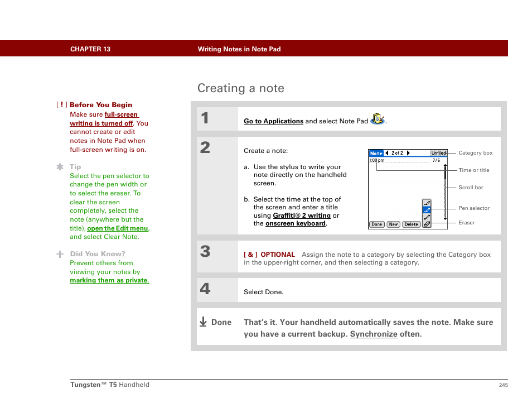Follow the 'full-screen writing is turned off' link

(104, 119)
